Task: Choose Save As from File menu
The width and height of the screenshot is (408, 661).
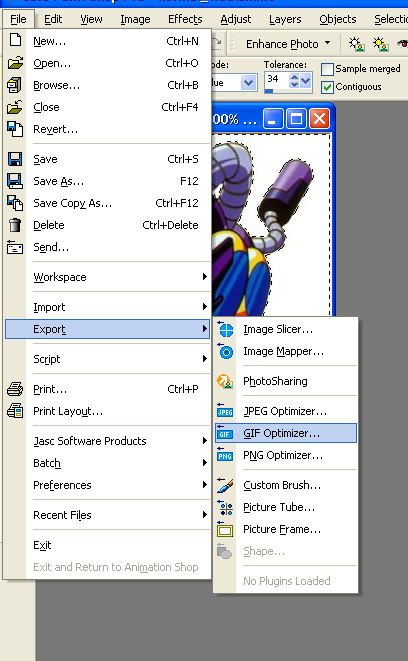Action: (107, 181)
